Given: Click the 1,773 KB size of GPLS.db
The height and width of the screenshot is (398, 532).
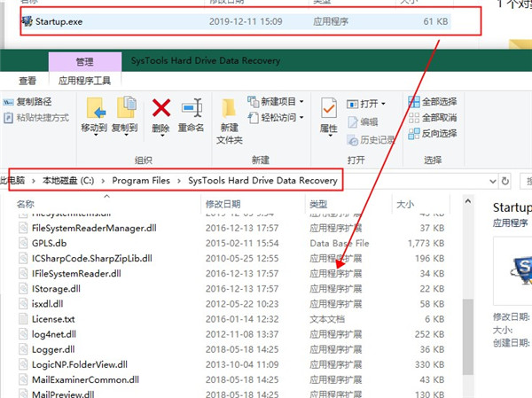Looking at the screenshot, I should tap(426, 243).
